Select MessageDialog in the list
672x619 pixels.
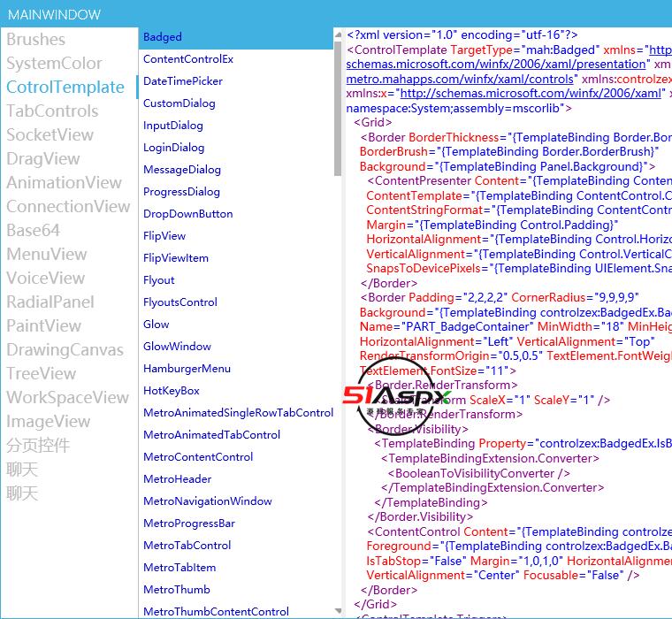coord(236,170)
